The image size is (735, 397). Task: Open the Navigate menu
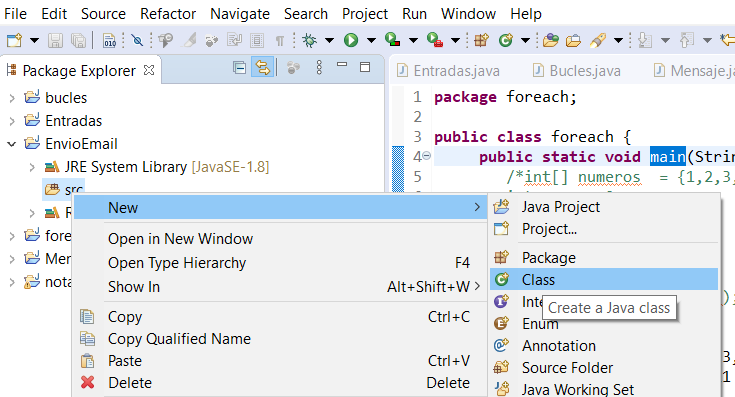[x=240, y=14]
